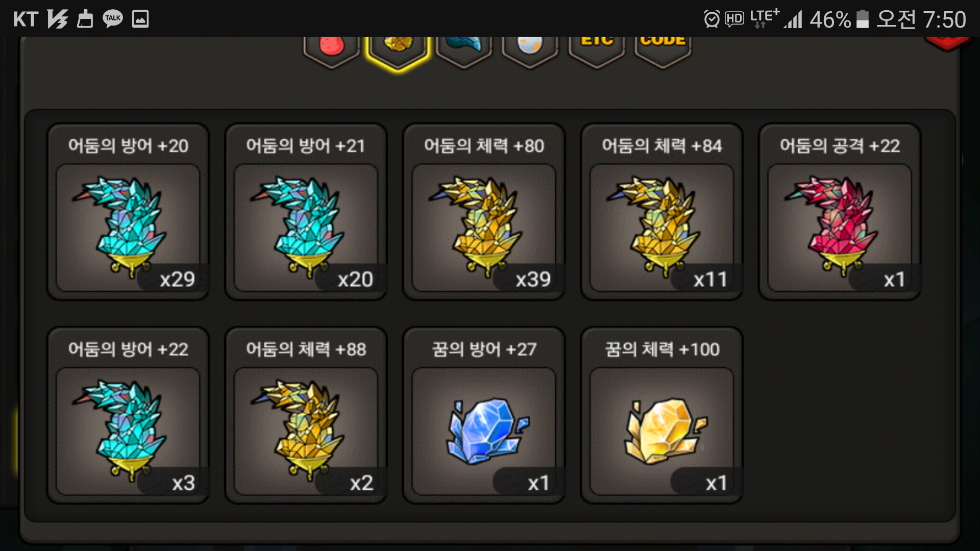Image resolution: width=980 pixels, height=551 pixels.
Task: Select the 어둠의 방어 +20 crystal item
Action: coord(128,212)
